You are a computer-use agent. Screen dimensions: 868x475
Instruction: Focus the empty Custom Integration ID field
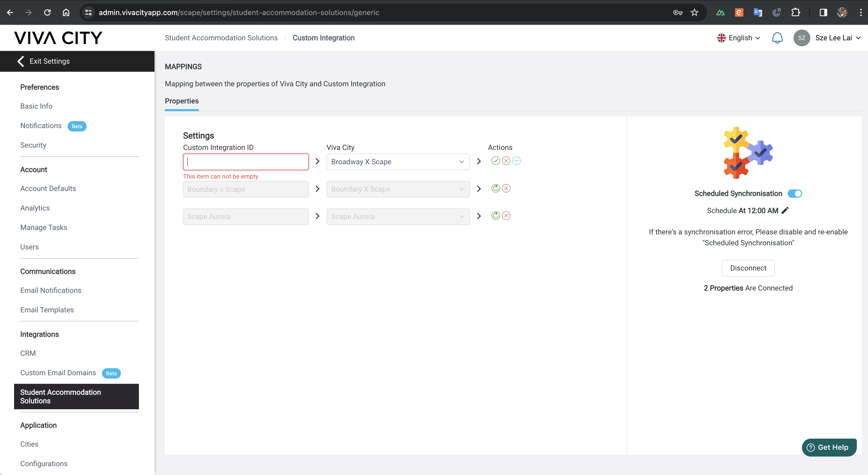tap(246, 162)
